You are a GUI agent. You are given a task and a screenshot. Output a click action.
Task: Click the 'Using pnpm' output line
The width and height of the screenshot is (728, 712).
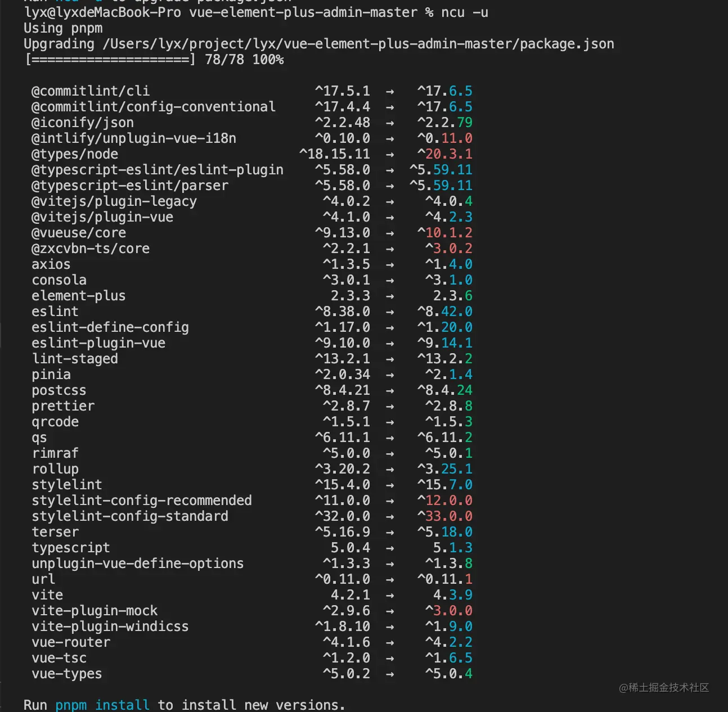pos(63,28)
